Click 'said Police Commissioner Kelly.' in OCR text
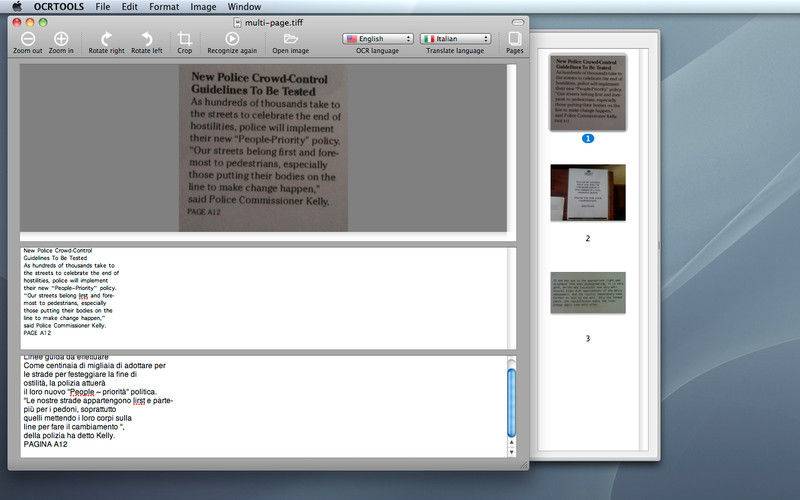Screen dimensions: 800x500 coord(65,326)
